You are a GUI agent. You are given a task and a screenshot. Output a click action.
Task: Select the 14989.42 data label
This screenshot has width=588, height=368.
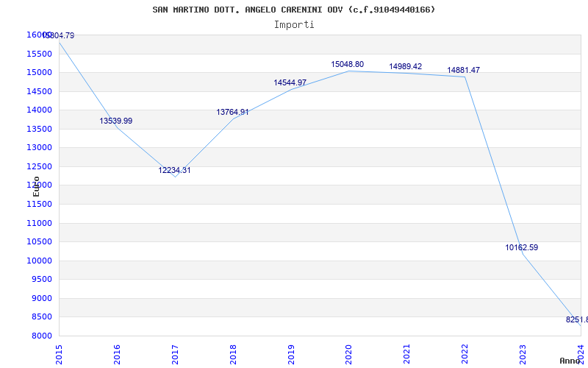406,66
